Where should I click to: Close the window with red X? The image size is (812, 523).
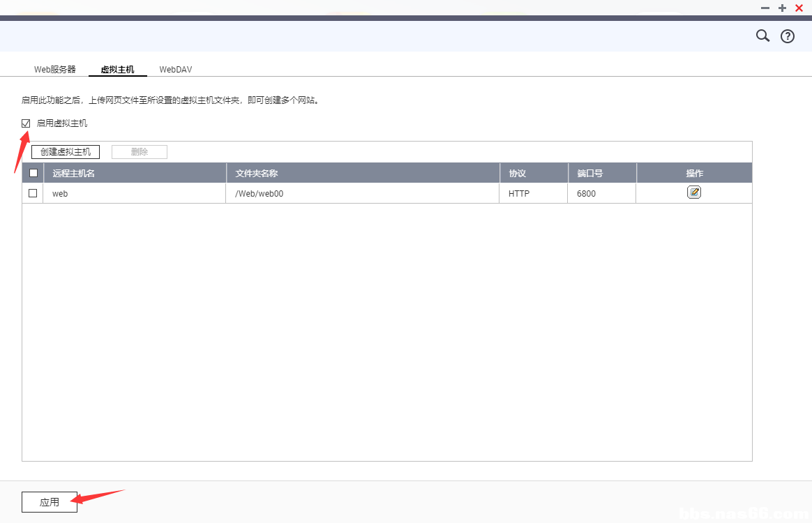pyautogui.click(x=799, y=8)
